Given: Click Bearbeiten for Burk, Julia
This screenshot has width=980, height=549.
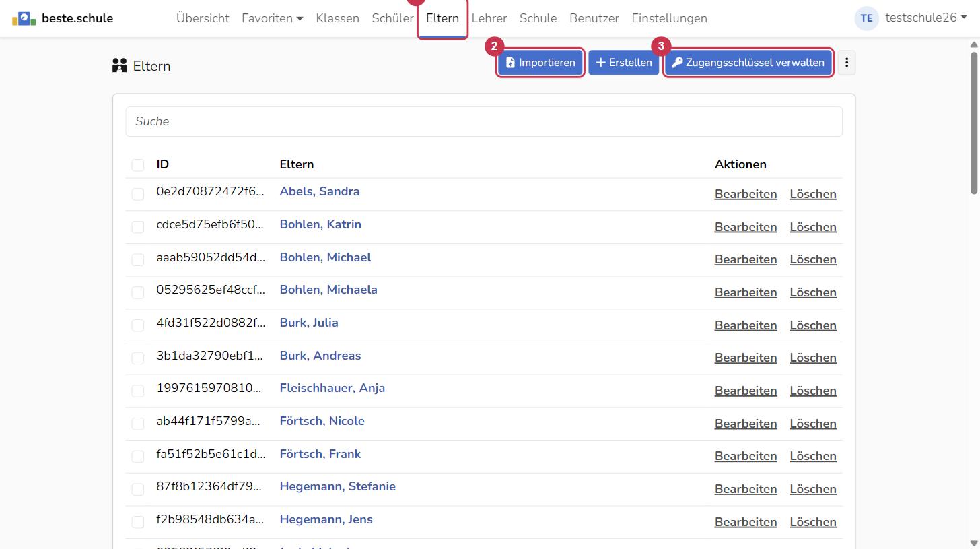Looking at the screenshot, I should (x=746, y=325).
